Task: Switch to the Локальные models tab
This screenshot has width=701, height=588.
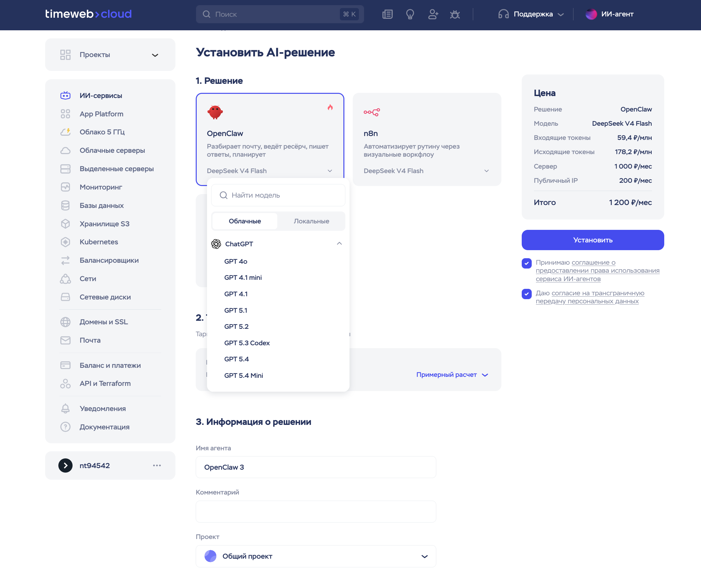Action: [311, 221]
